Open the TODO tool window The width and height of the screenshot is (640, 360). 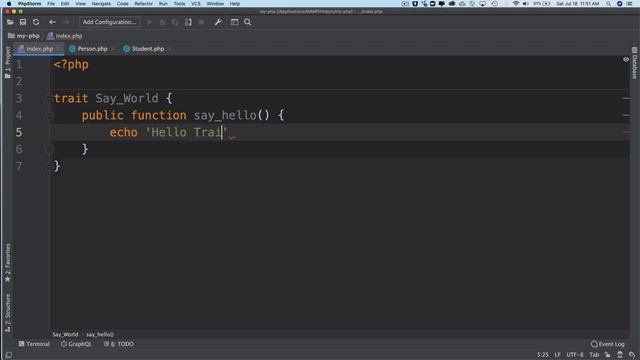pos(118,344)
